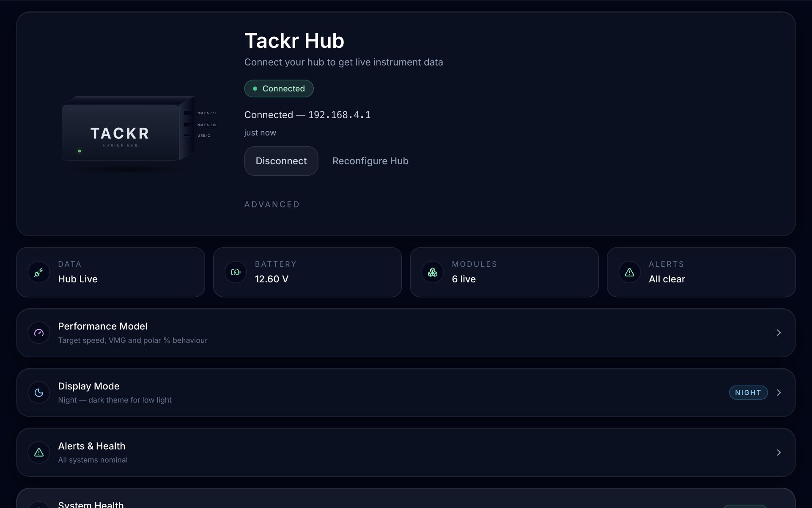Open the Performance Model row title
Image resolution: width=812 pixels, height=508 pixels.
click(x=103, y=326)
